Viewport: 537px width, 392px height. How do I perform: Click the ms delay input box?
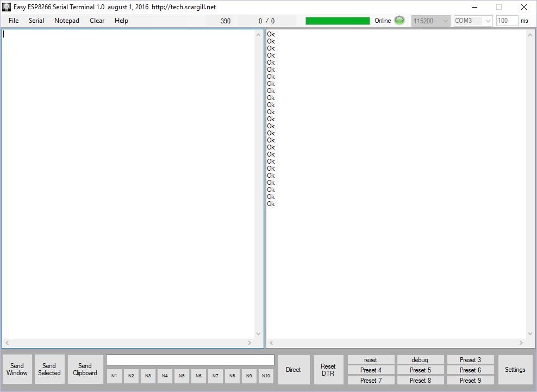click(x=506, y=21)
